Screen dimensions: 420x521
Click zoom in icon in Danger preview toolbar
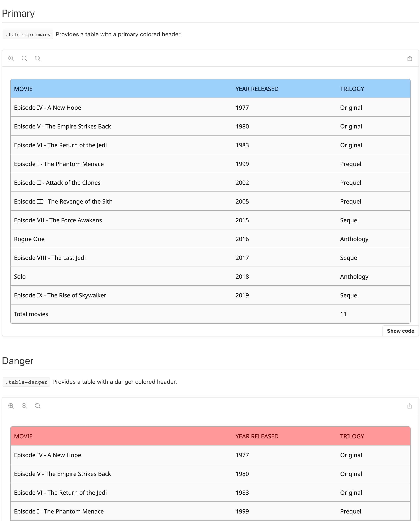pos(11,406)
